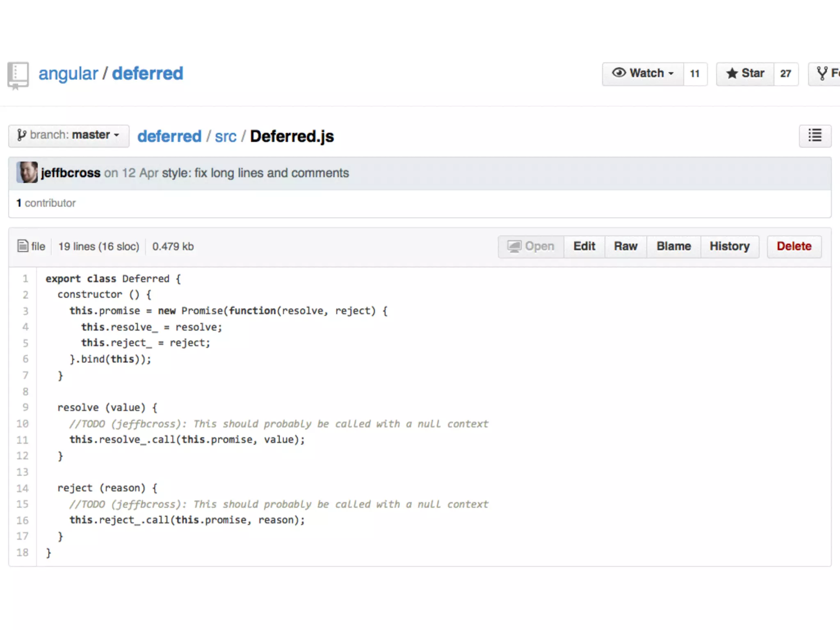The image size is (840, 630).
Task: Go to src folder breadcrumb
Action: (226, 137)
